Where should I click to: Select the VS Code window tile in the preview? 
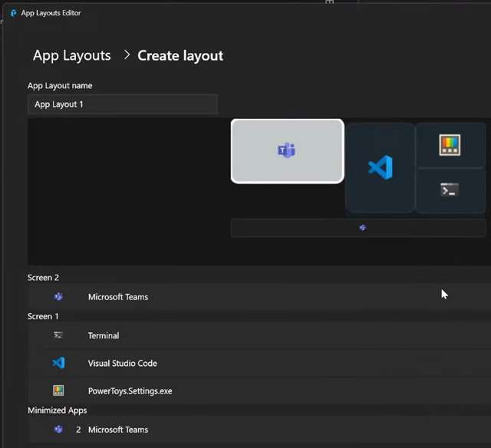coord(380,166)
